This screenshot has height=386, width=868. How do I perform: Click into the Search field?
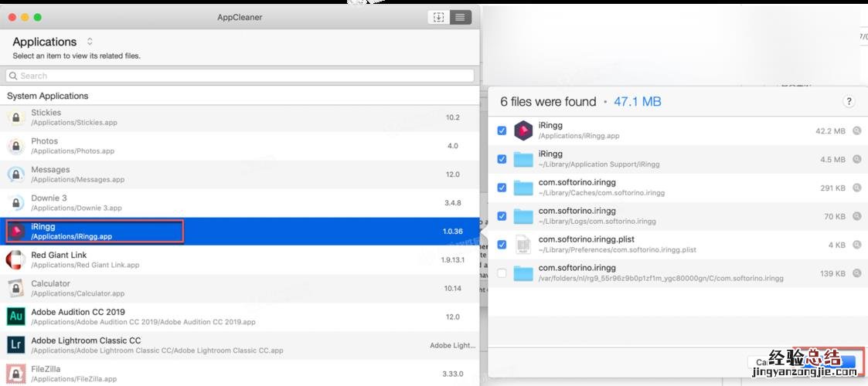pos(240,76)
